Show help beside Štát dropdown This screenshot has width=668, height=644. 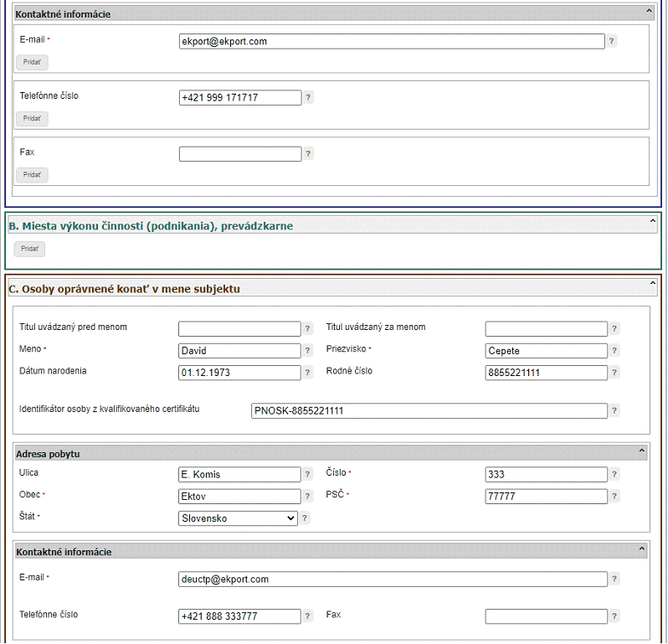click(304, 518)
